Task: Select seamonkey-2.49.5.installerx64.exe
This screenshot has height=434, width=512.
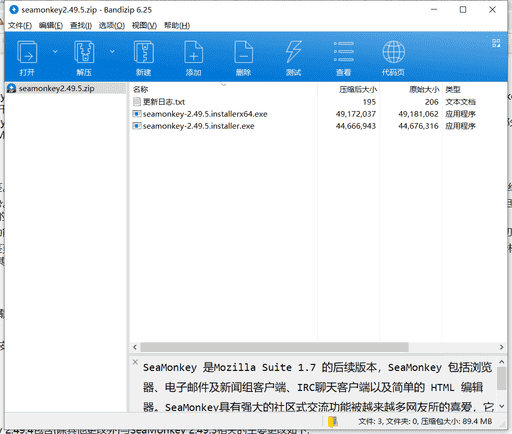Action: click(x=205, y=114)
